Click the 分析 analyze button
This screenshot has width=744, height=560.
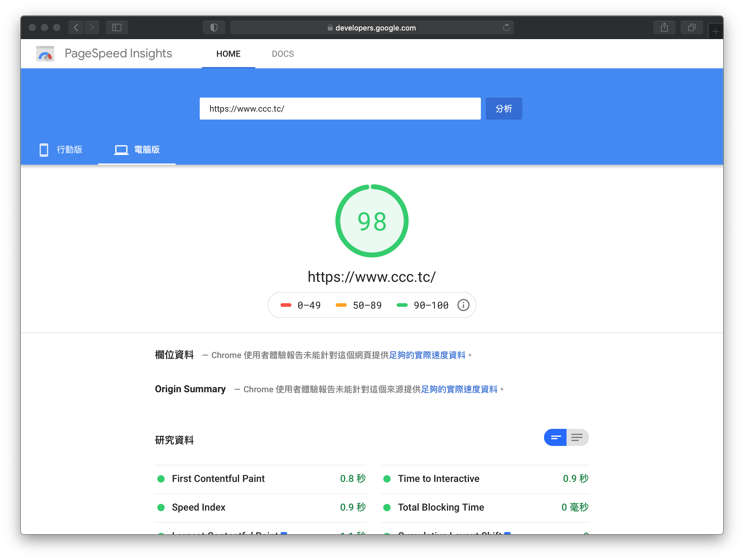point(504,109)
